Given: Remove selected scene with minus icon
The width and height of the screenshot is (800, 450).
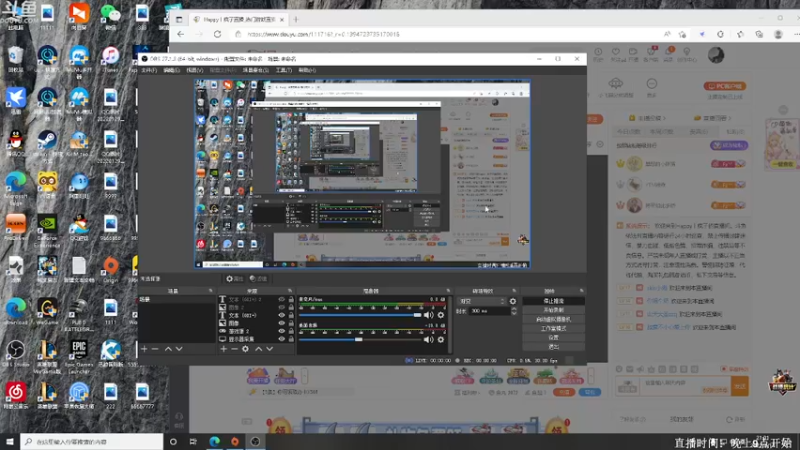Looking at the screenshot, I should (x=155, y=349).
